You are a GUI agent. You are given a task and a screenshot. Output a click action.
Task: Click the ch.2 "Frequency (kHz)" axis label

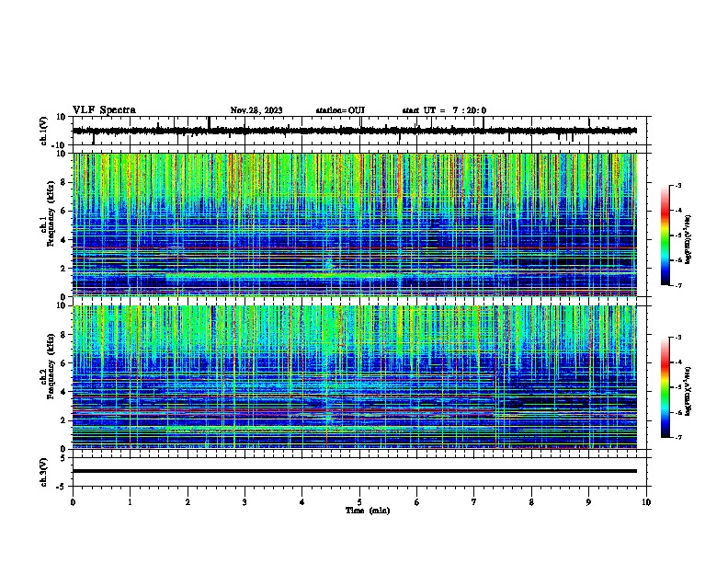[51, 366]
